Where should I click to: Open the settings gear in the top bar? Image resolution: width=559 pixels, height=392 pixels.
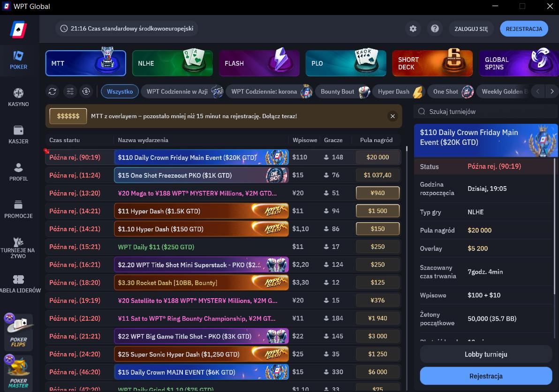pos(413,29)
